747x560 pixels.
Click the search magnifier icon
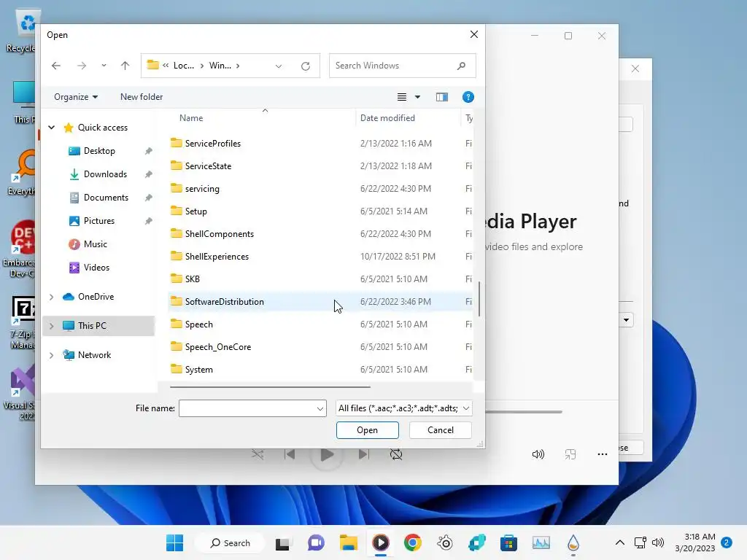(x=461, y=66)
